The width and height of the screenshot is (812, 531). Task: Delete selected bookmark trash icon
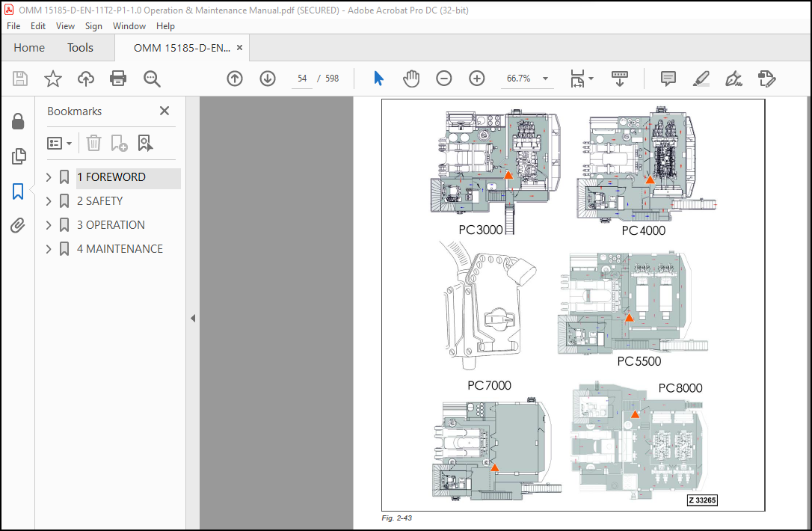[93, 143]
